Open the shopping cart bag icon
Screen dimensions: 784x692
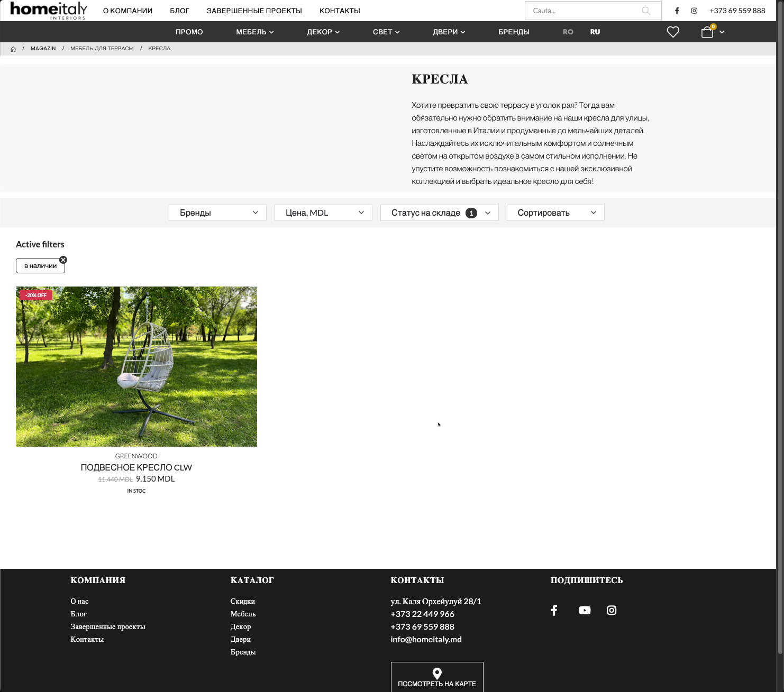(x=707, y=32)
